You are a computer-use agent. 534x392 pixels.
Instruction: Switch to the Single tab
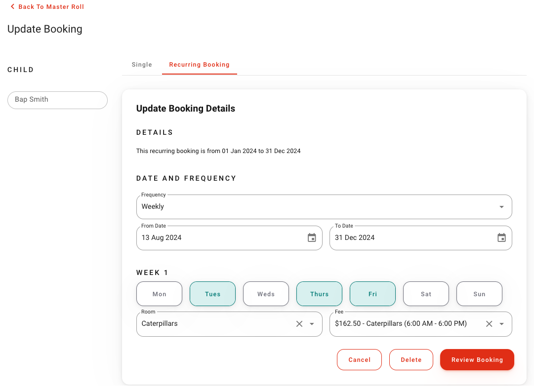[x=142, y=65]
